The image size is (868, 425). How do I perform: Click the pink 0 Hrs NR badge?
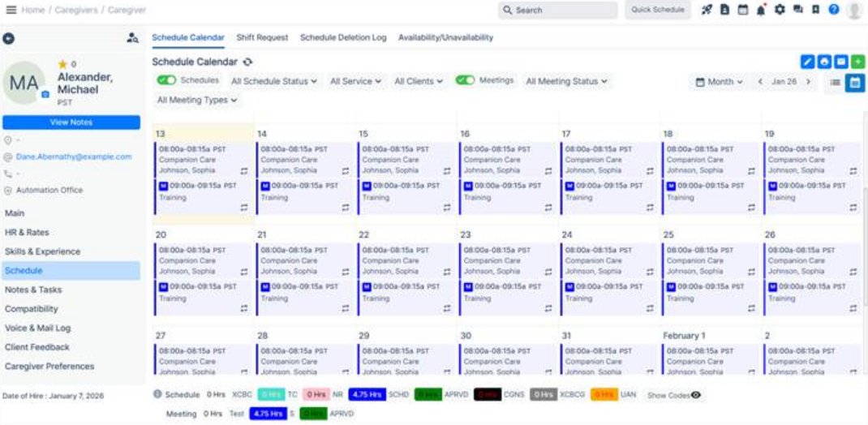316,394
